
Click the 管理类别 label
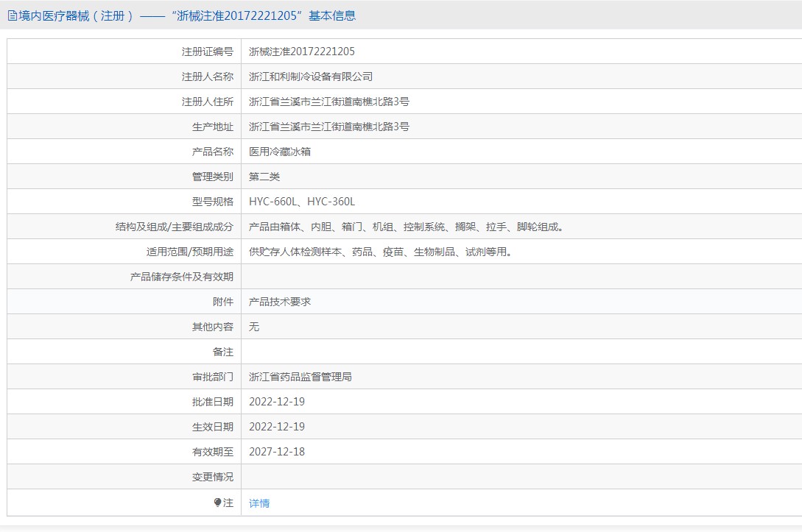tap(213, 177)
